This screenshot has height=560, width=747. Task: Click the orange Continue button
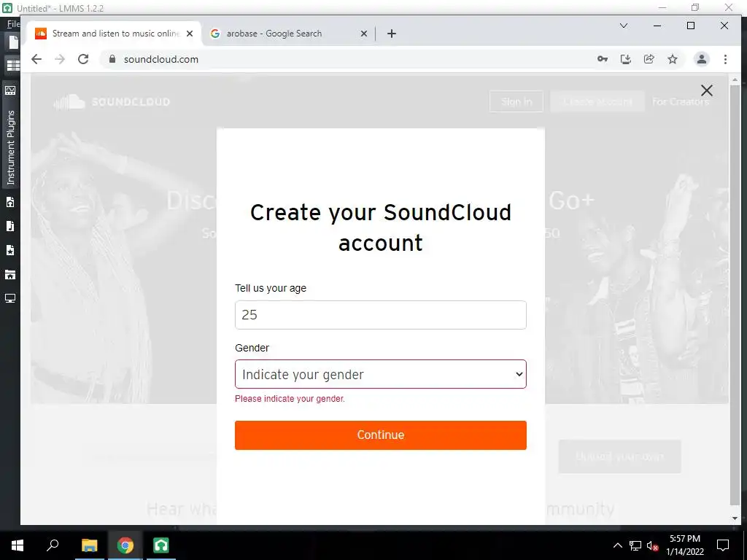[381, 435]
